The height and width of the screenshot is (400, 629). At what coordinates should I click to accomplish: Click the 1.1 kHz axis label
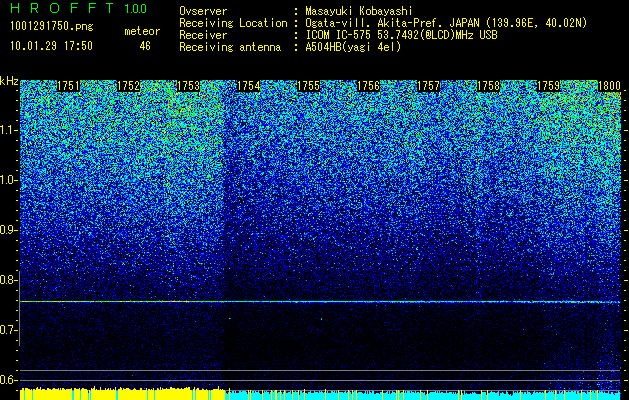[x=8, y=130]
